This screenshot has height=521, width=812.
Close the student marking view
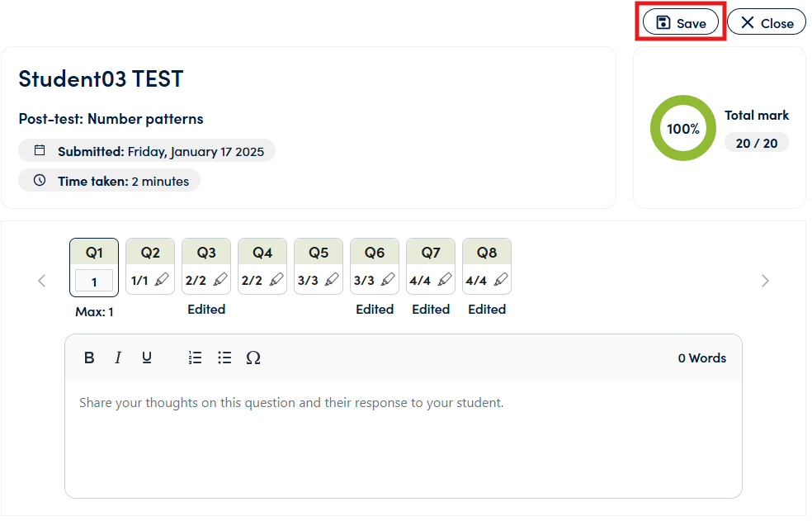767,23
